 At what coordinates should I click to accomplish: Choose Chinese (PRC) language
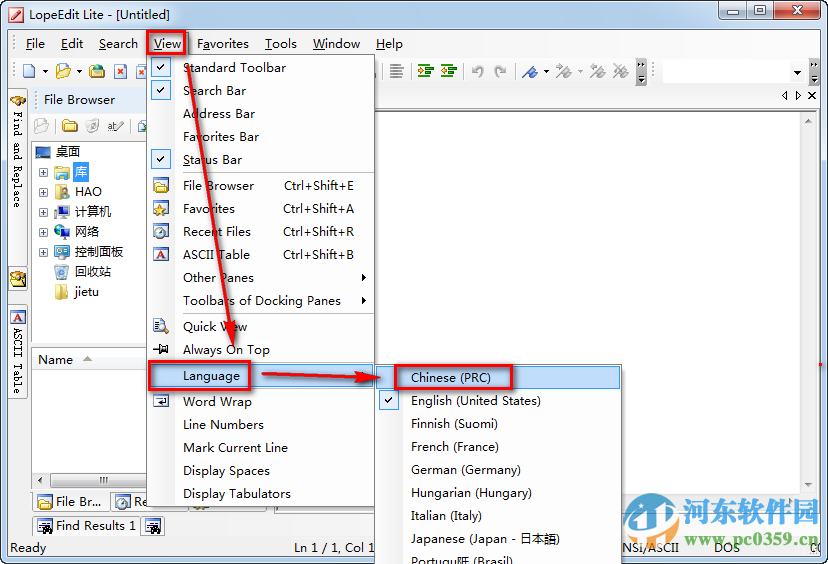(x=499, y=378)
